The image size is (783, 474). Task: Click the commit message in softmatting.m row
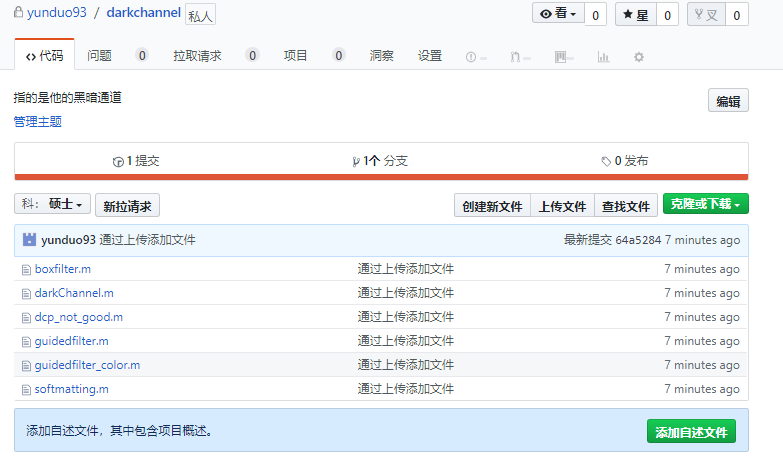405,389
